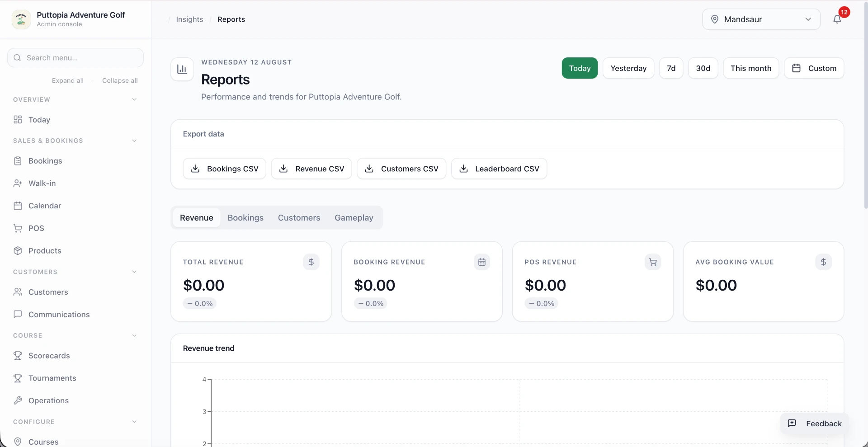Click the Insights breadcrumb
This screenshot has width=868, height=447.
189,19
